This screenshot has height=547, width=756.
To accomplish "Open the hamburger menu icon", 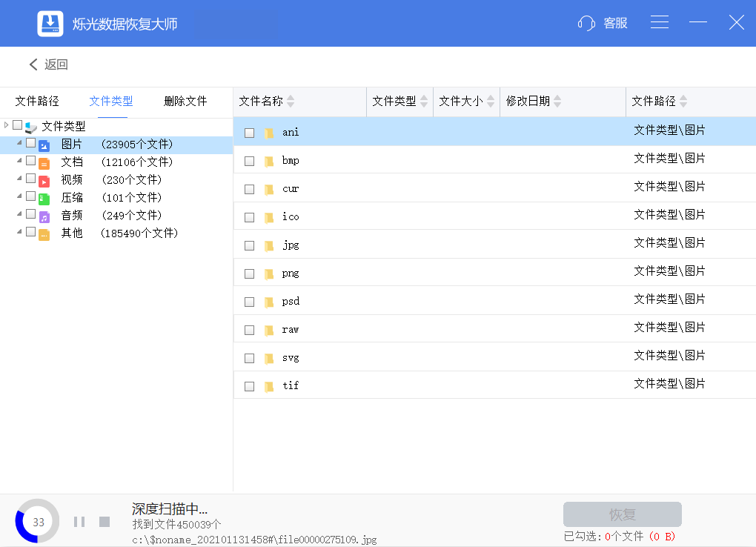I will click(x=660, y=23).
